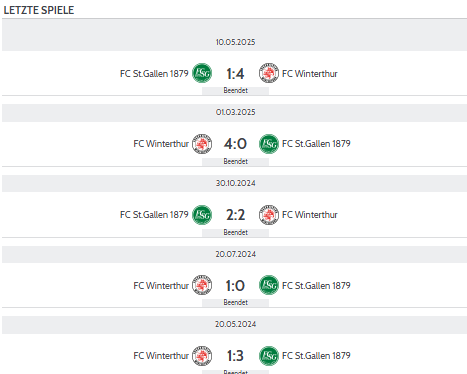Click FC St.Gallen 1879 name in 10.05.2025 match

(x=154, y=73)
